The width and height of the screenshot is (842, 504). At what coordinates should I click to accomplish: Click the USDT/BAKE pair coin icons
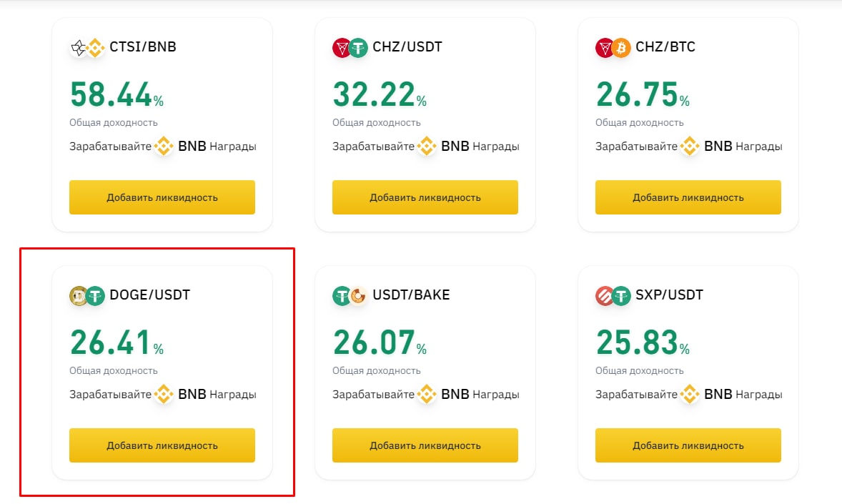coord(350,296)
